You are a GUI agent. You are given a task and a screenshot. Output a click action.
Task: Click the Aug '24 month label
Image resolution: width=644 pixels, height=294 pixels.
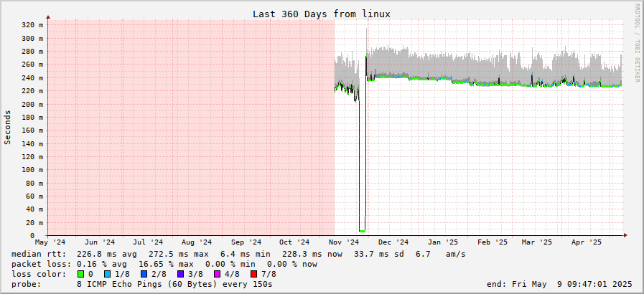coord(197,242)
